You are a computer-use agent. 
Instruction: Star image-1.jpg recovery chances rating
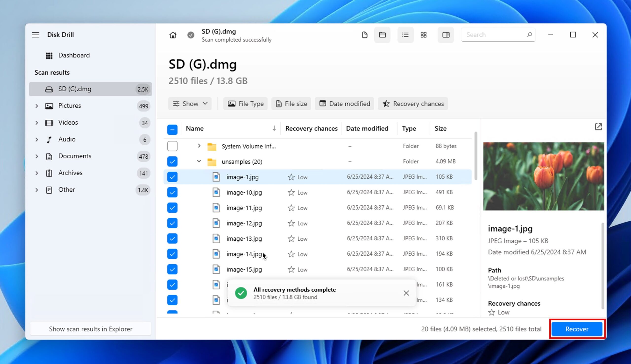pos(291,177)
